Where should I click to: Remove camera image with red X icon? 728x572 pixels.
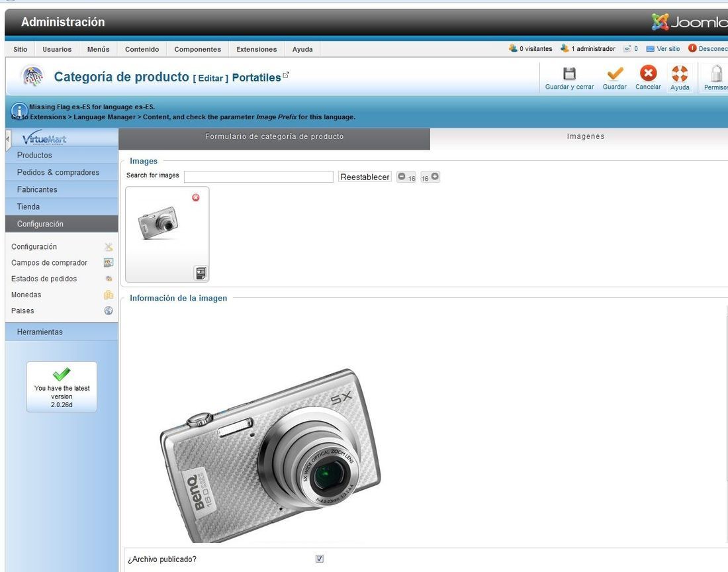pyautogui.click(x=196, y=197)
